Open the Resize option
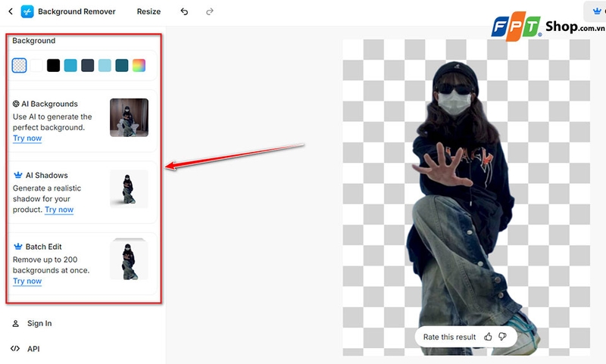 148,11
